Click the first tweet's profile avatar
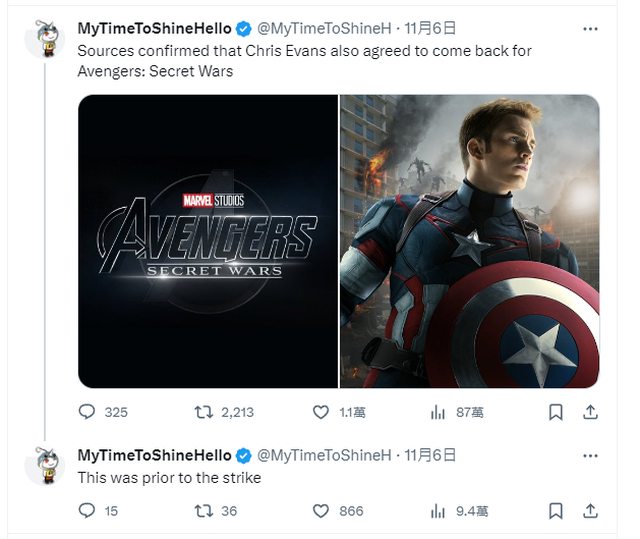 tap(46, 37)
